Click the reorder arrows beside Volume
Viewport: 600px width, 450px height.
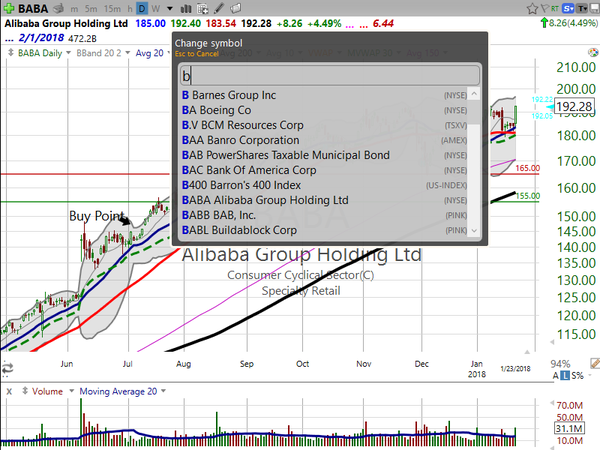point(25,391)
